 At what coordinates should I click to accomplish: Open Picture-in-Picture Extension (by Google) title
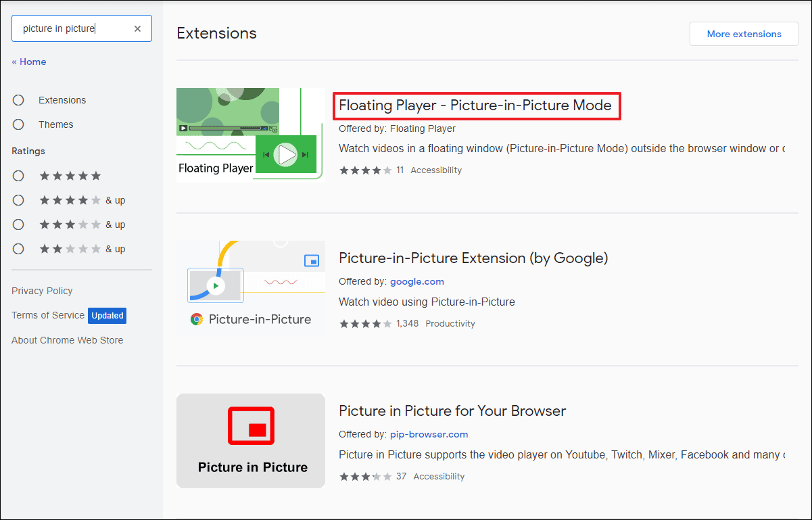click(473, 258)
